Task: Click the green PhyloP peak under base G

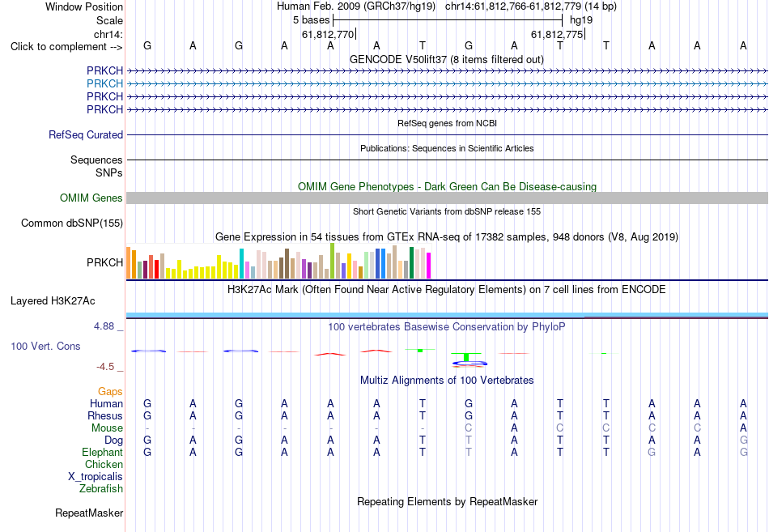Action: pos(466,357)
